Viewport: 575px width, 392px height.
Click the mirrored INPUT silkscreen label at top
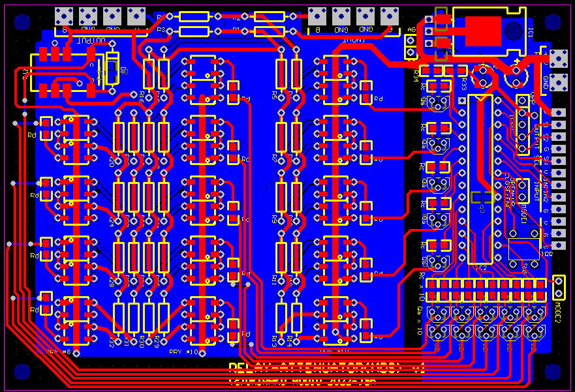pos(354,40)
